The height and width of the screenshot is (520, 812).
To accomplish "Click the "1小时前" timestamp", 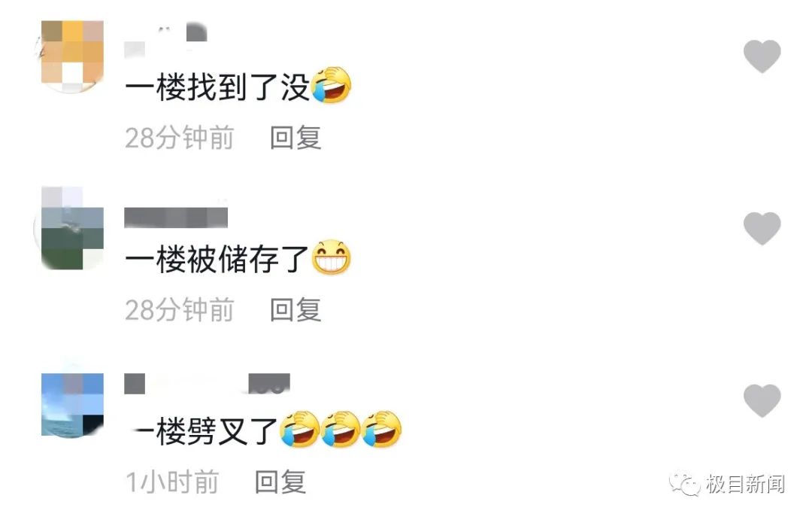I will [172, 482].
